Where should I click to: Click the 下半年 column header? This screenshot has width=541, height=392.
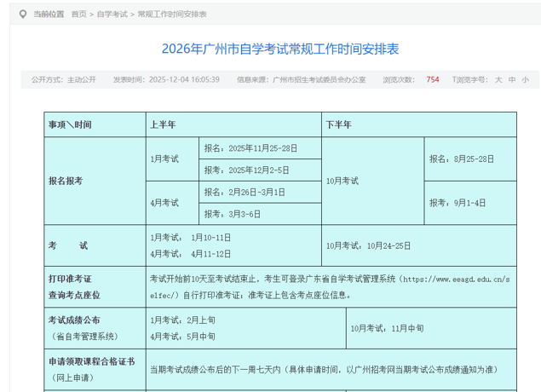tap(338, 124)
